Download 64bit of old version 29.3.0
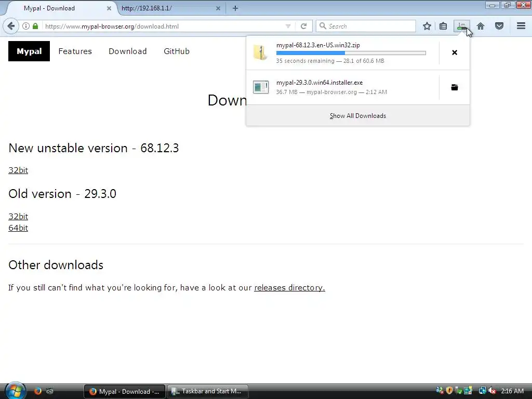 [18, 228]
